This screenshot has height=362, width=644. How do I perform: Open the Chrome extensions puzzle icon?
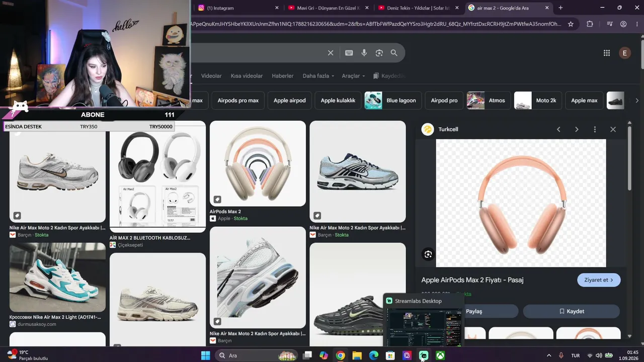click(x=590, y=24)
